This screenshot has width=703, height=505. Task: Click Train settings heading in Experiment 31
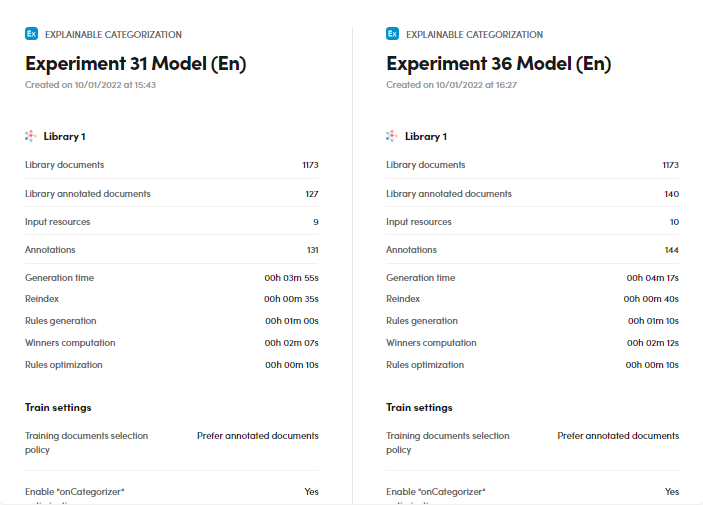coord(58,408)
